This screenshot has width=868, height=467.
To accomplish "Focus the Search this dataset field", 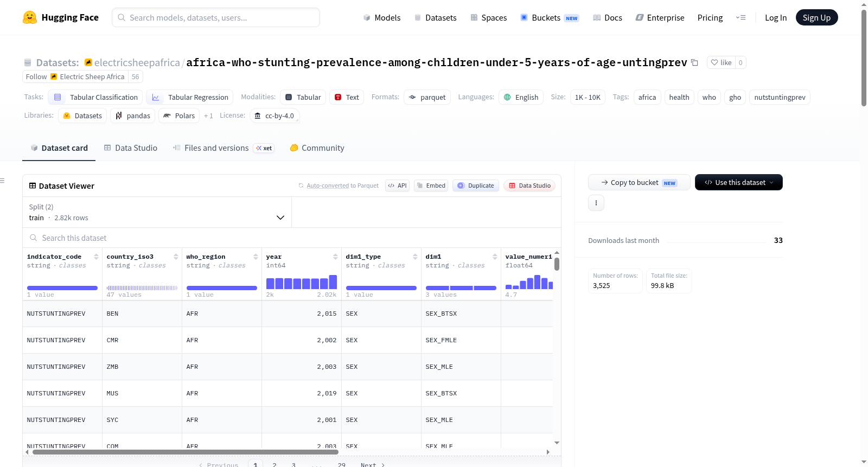I will click(x=292, y=238).
